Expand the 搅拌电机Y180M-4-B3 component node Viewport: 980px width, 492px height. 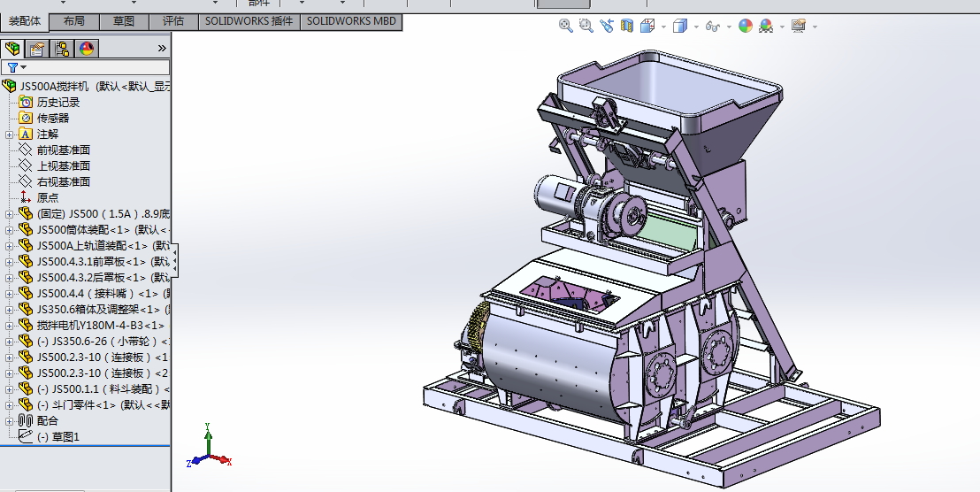(10, 326)
